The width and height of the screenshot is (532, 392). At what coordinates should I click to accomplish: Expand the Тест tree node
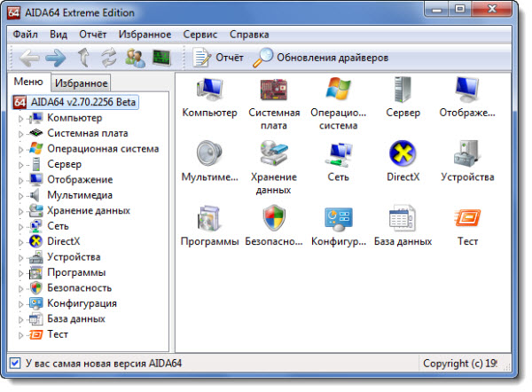point(21,335)
